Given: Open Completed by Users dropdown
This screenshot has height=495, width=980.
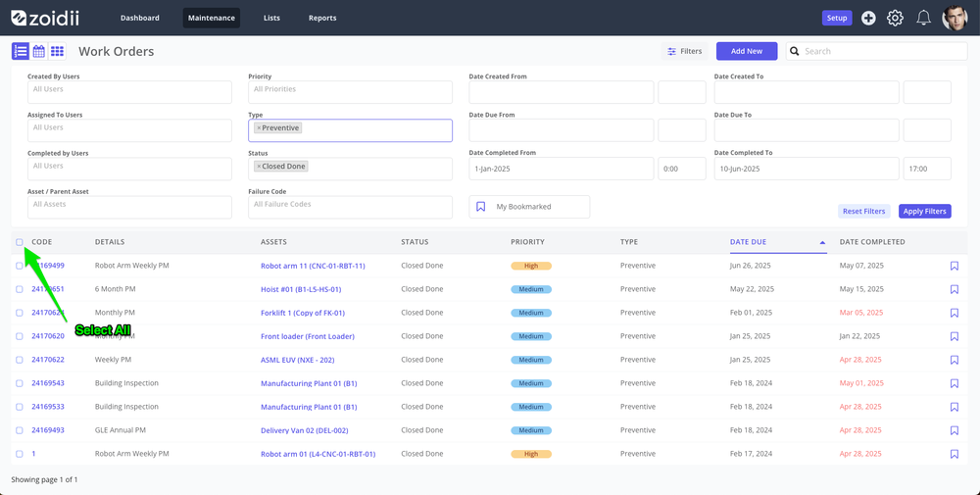Looking at the screenshot, I should pos(129,169).
